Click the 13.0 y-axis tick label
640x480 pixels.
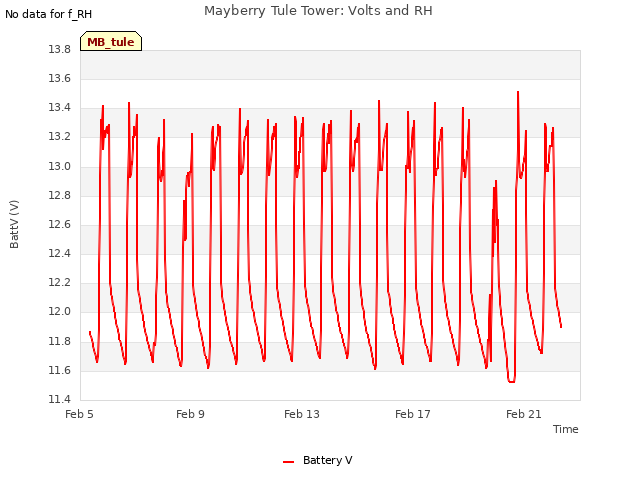point(60,167)
